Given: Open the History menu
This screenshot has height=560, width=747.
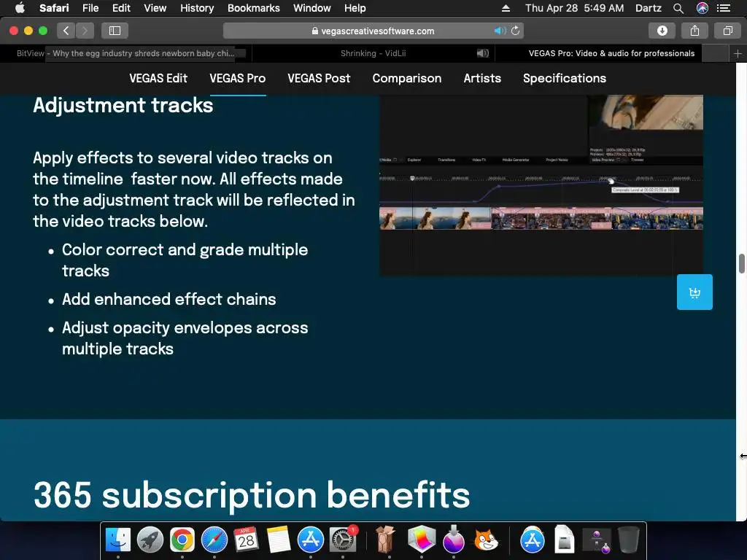Looking at the screenshot, I should tap(197, 8).
